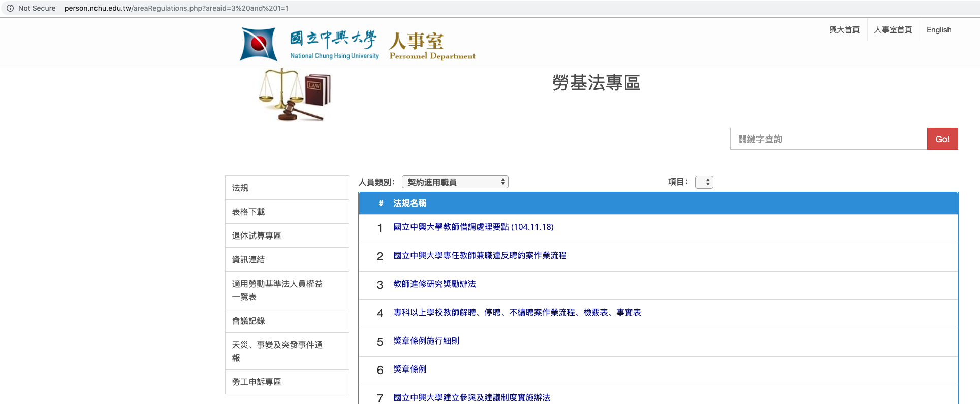Open the 人員類別 dropdown showing 契約進用職員
Image resolution: width=980 pixels, height=404 pixels.
[x=455, y=182]
